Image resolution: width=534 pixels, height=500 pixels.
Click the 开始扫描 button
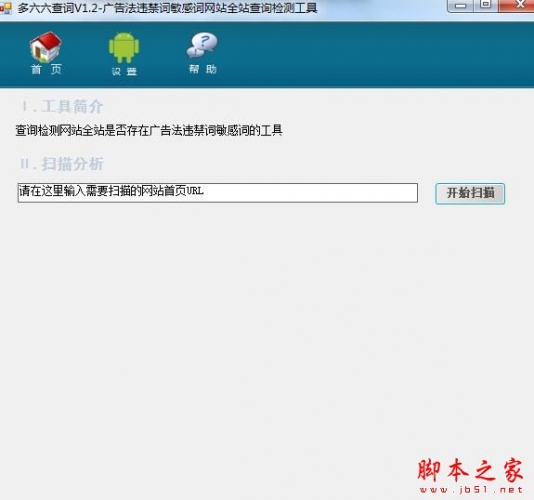click(x=470, y=193)
